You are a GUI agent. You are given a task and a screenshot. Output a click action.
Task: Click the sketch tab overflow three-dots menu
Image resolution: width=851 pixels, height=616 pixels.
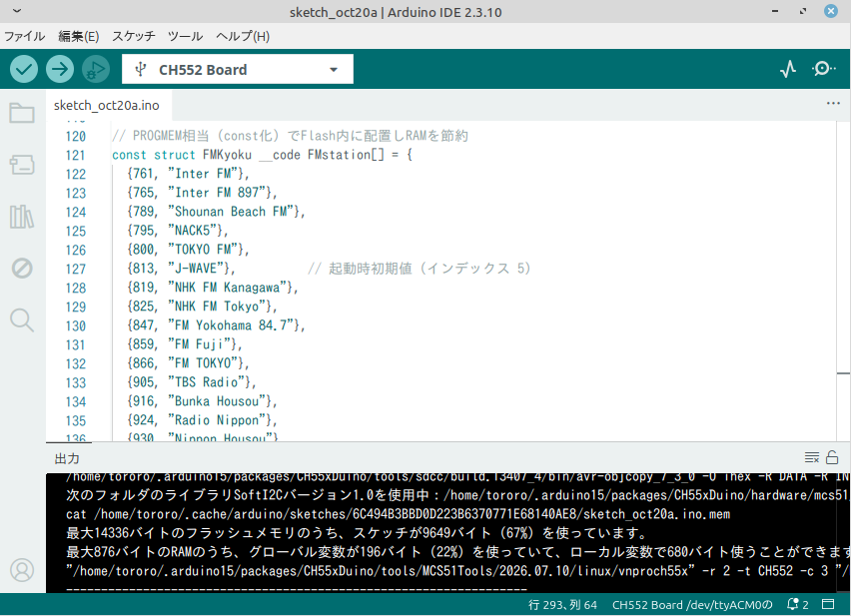click(x=833, y=103)
